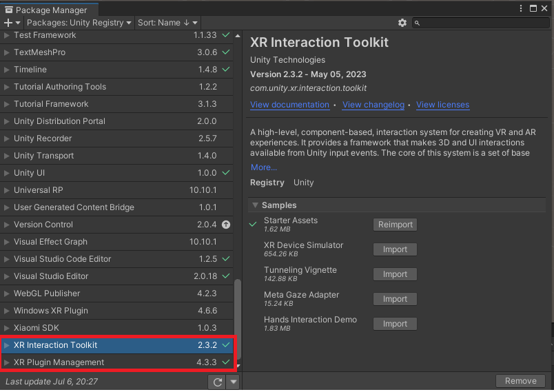Open Package Manager settings gear
The width and height of the screenshot is (554, 392).
click(402, 23)
